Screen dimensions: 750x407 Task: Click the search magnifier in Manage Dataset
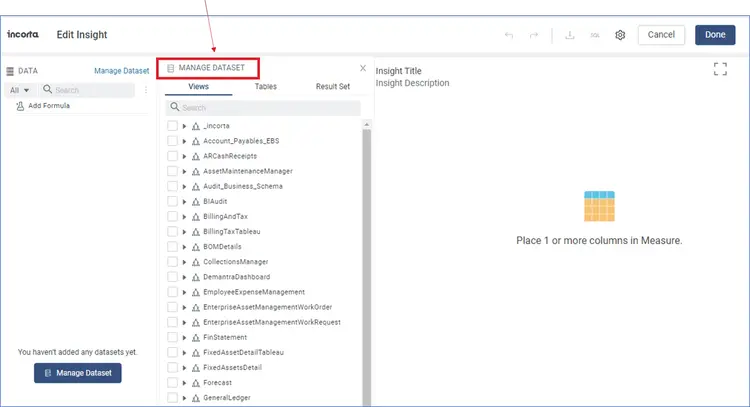[175, 107]
